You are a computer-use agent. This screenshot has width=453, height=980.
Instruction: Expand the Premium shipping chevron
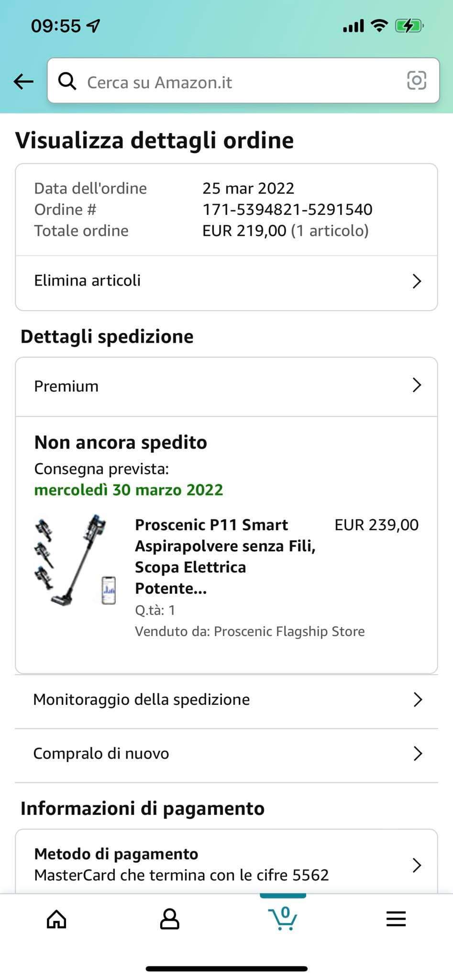pos(417,385)
